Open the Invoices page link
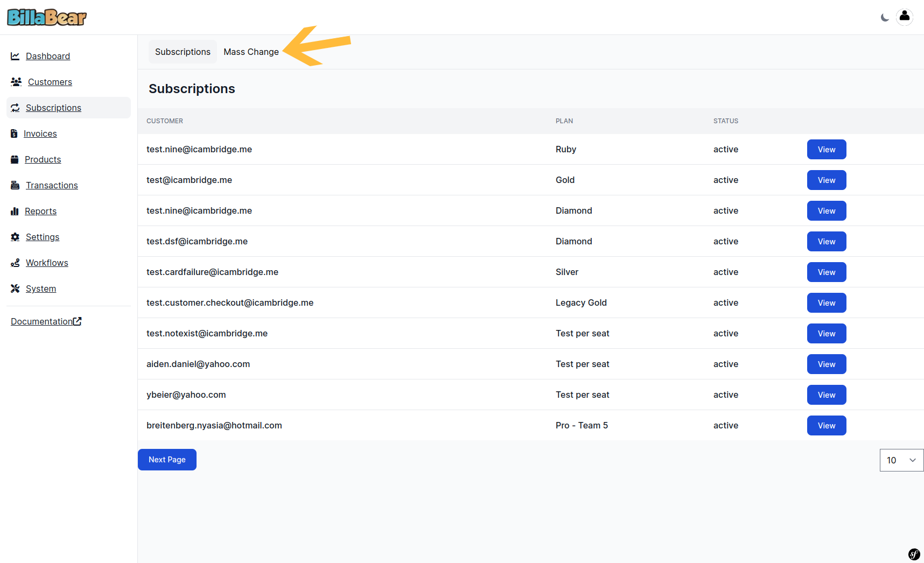This screenshot has height=563, width=924. pos(40,133)
